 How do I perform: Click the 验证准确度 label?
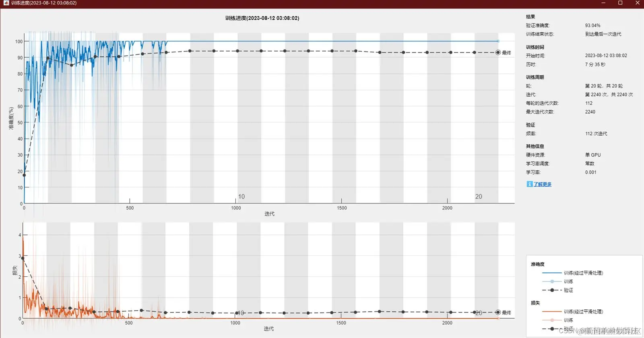537,25
